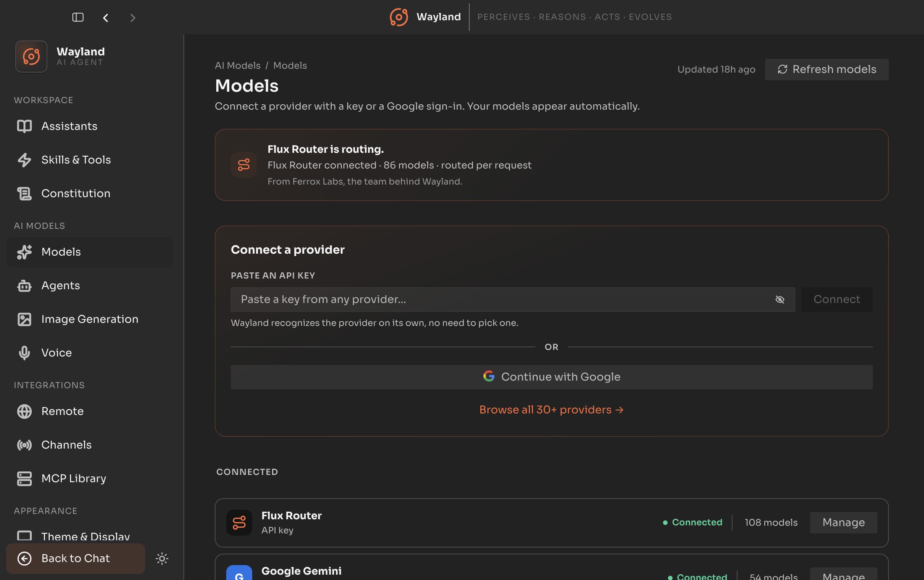Click the Flux Router "Connected" status

pos(693,522)
